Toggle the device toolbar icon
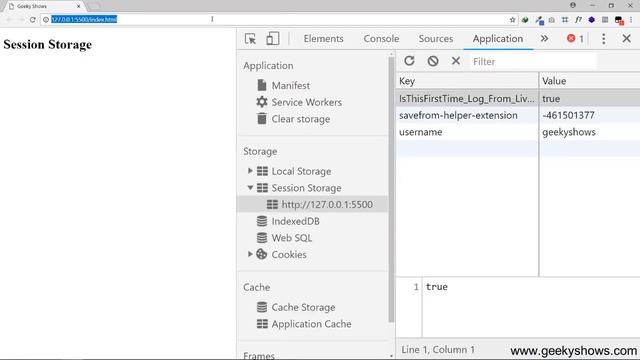 click(272, 39)
